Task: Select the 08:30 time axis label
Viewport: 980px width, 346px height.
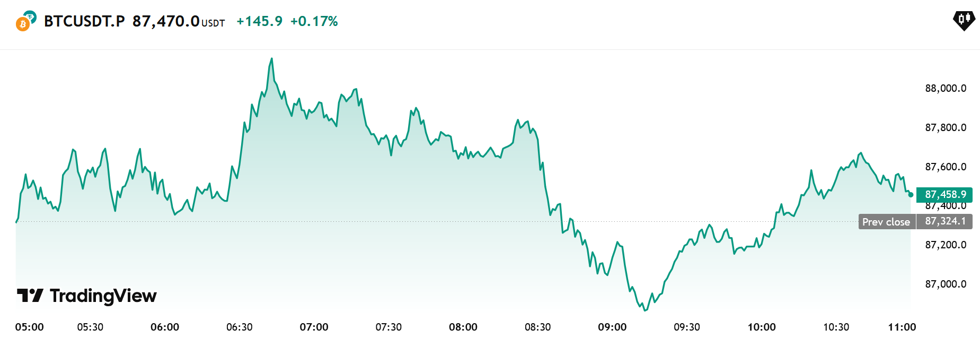Action: [x=537, y=327]
